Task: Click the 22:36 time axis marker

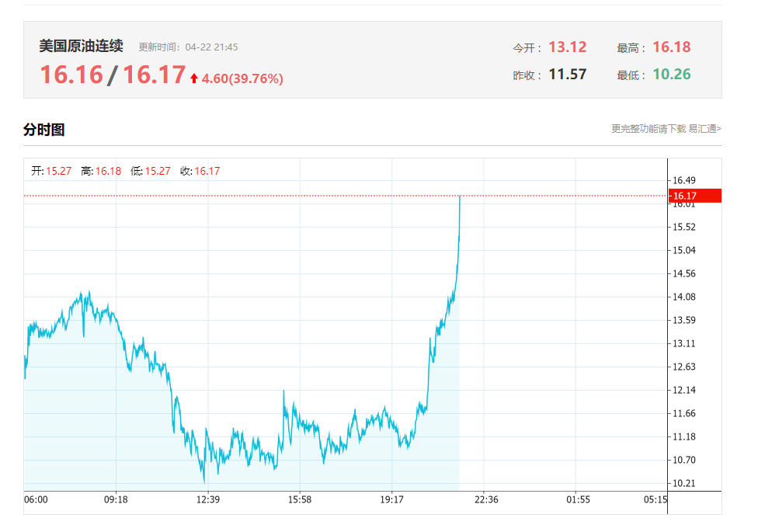Action: point(486,499)
